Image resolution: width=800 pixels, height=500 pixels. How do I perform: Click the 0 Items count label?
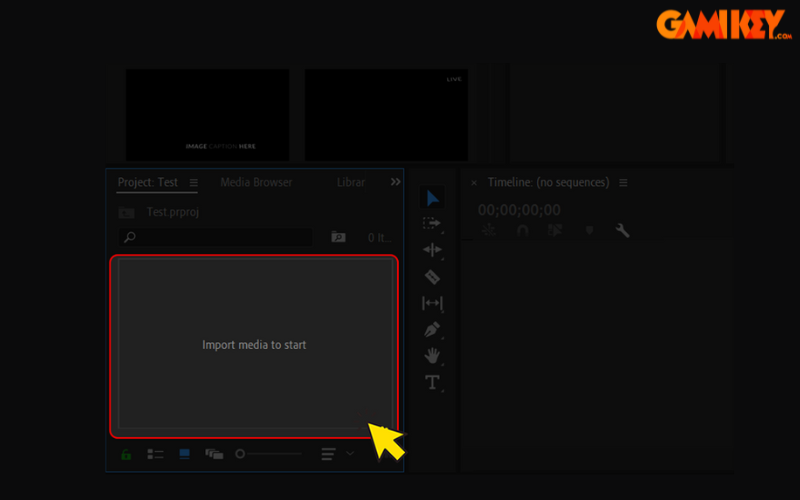(380, 238)
